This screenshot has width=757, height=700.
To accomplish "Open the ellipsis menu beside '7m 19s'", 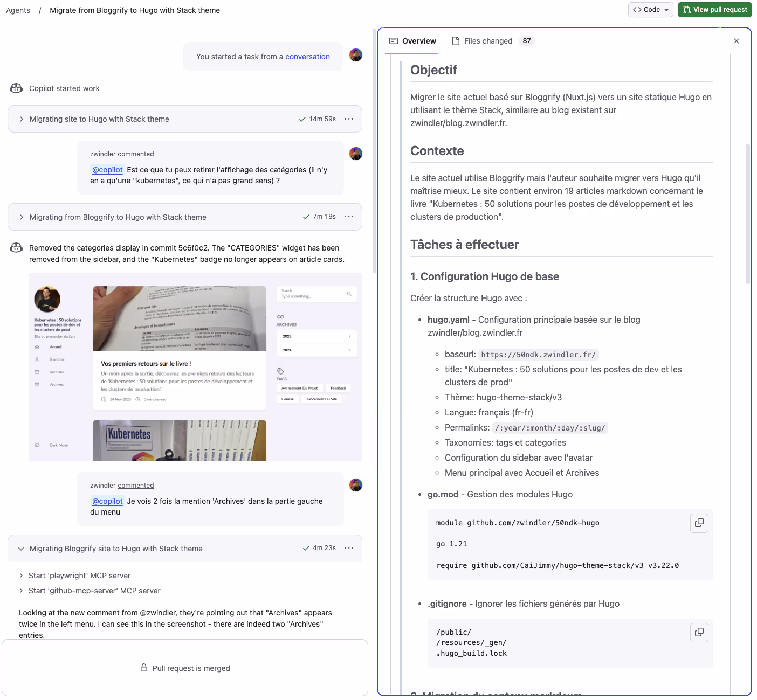I will tap(349, 217).
